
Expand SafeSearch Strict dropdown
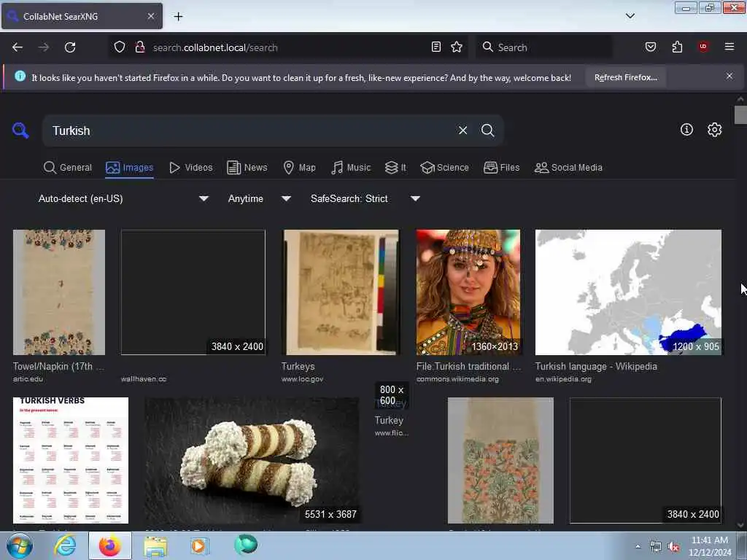(x=365, y=198)
